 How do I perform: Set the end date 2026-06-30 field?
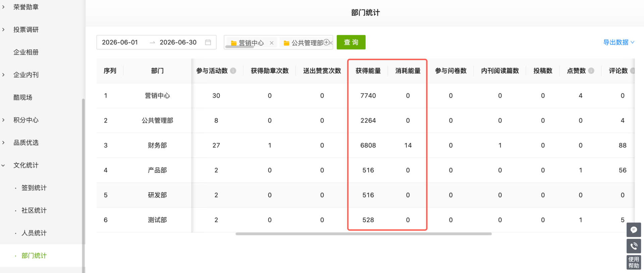click(x=178, y=42)
